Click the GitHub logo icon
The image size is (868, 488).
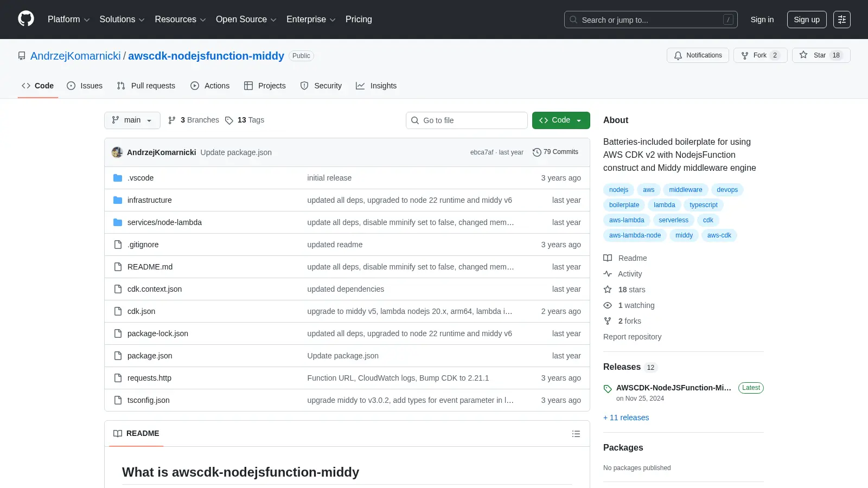click(26, 19)
